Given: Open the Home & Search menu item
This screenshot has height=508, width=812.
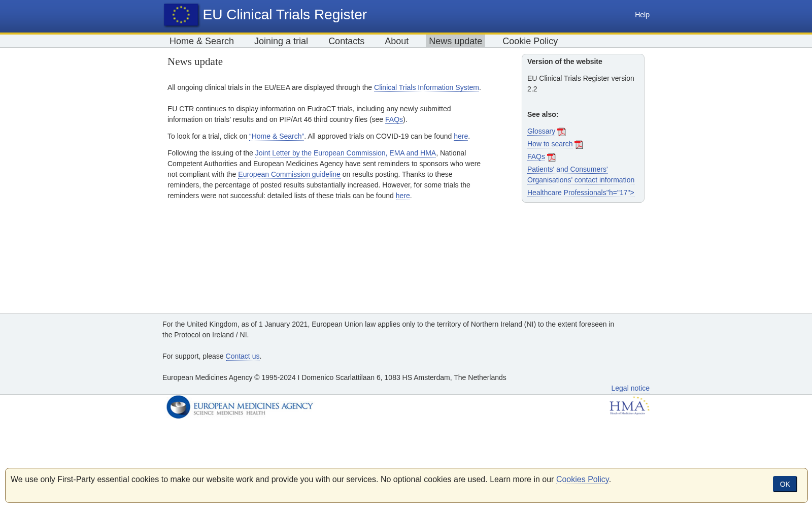Looking at the screenshot, I should coord(201,41).
